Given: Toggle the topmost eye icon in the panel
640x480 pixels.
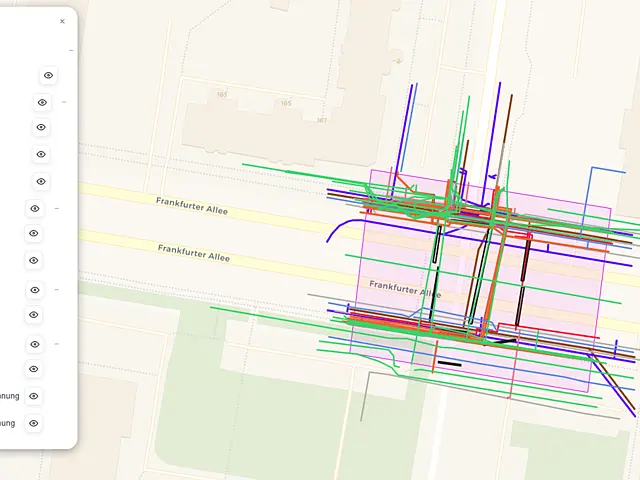Looking at the screenshot, I should 48,76.
